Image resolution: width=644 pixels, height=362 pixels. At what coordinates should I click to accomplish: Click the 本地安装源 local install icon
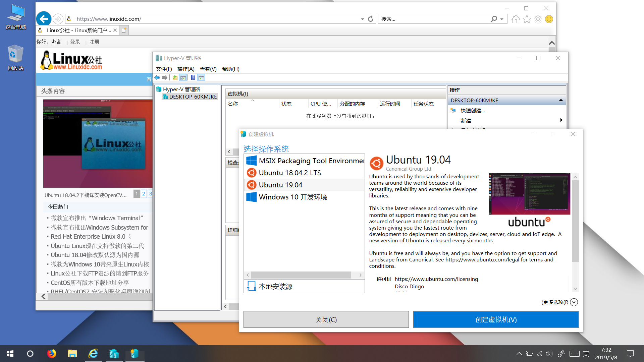[x=251, y=286]
